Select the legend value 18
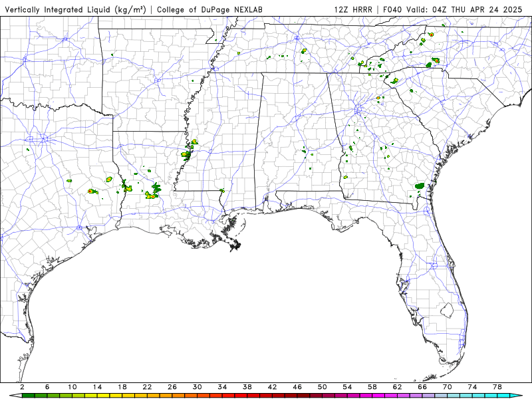 (x=122, y=387)
